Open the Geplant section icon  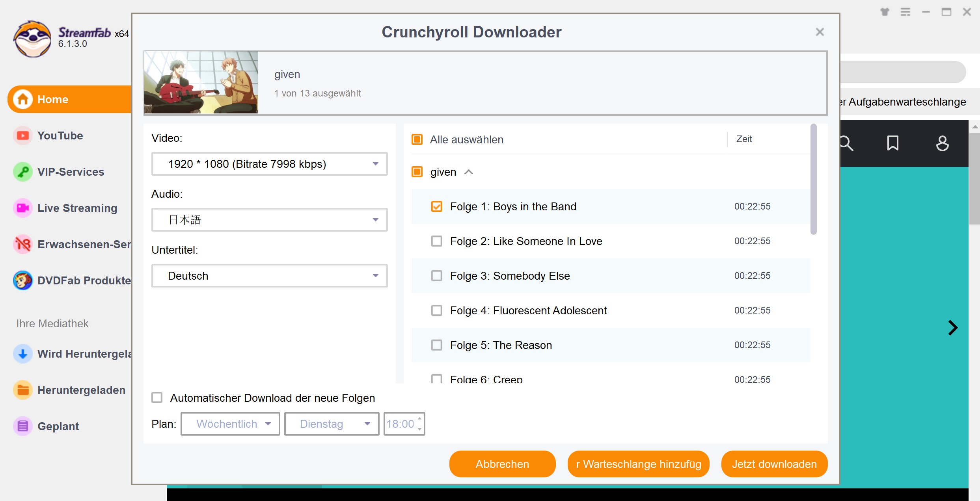22,425
